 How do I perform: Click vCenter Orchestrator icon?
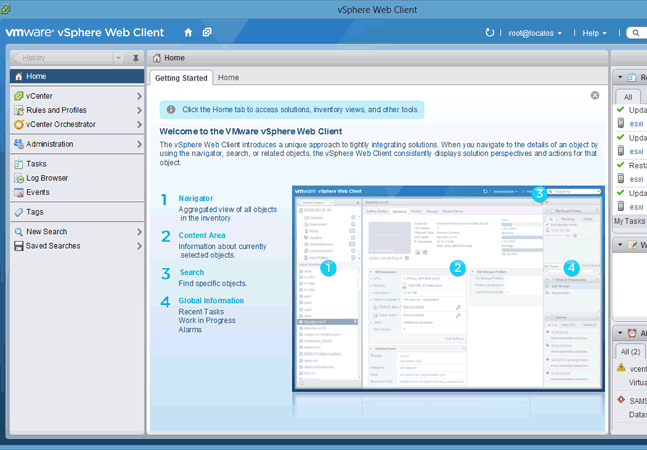19,124
